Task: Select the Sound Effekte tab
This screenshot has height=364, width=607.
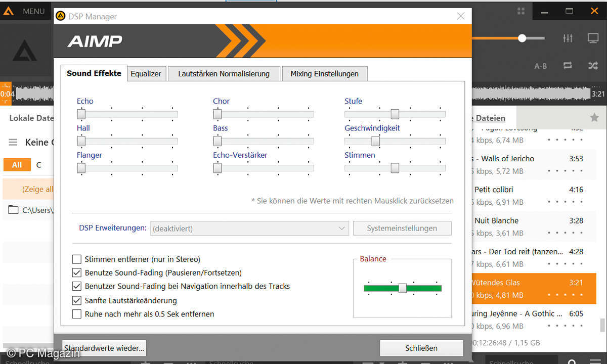Action: [x=94, y=73]
